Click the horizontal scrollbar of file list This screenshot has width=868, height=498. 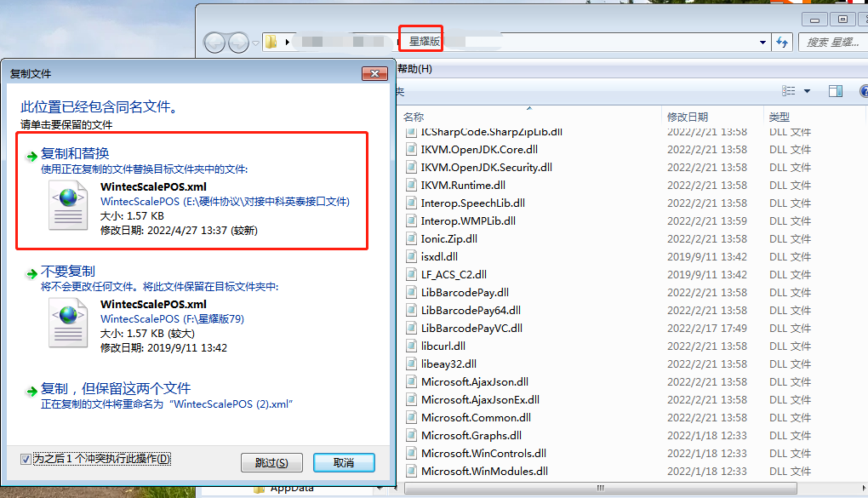(601, 488)
